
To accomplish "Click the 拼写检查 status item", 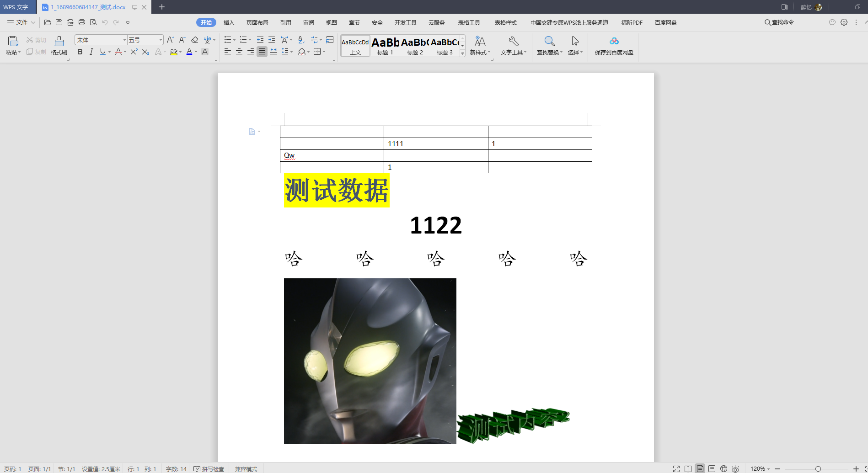I will click(x=209, y=469).
